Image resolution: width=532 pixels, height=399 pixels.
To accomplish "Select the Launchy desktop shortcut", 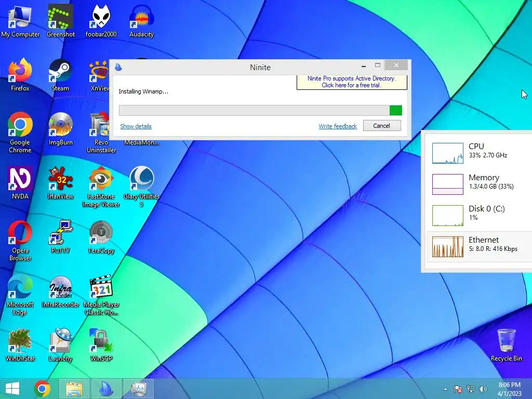I will [60, 345].
